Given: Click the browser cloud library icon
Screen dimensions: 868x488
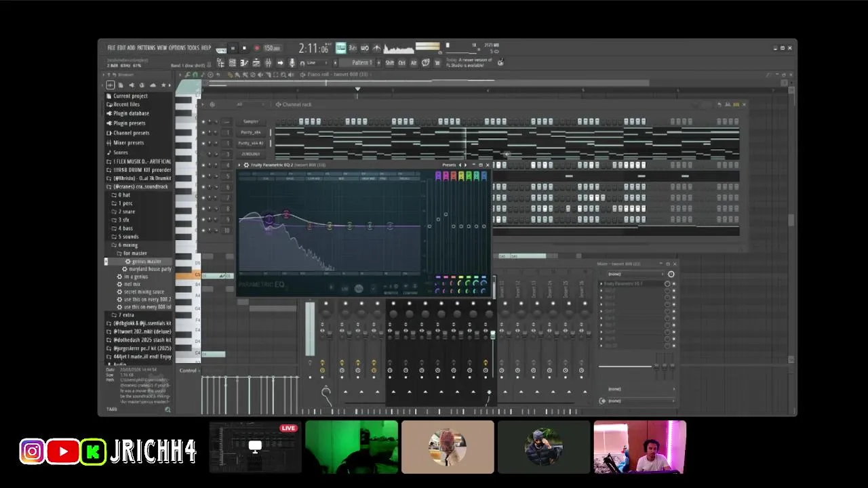Looking at the screenshot, I should coord(153,85).
